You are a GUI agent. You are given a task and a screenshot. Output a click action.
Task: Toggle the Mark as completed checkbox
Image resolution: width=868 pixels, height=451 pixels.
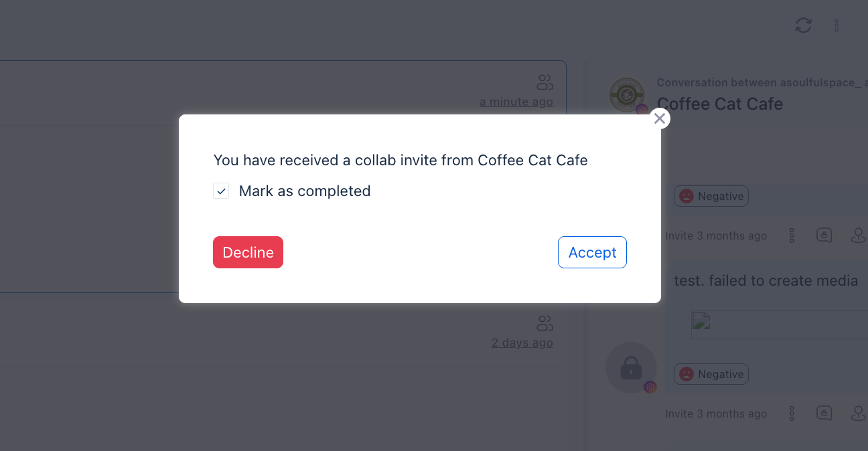pyautogui.click(x=221, y=191)
